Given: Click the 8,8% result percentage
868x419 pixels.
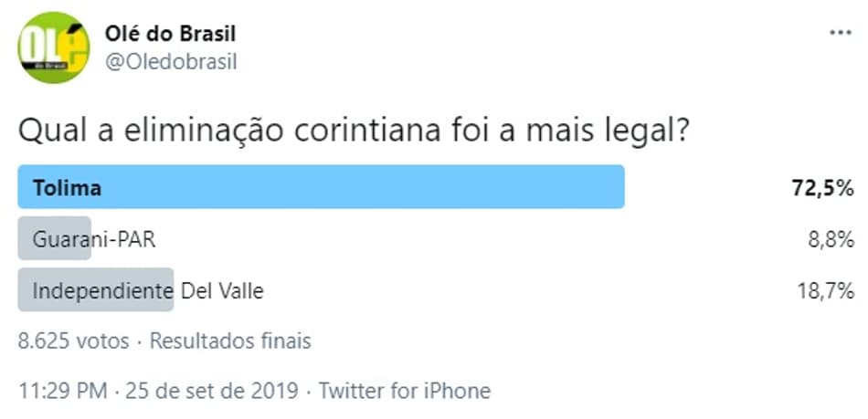Looking at the screenshot, I should click(831, 240).
